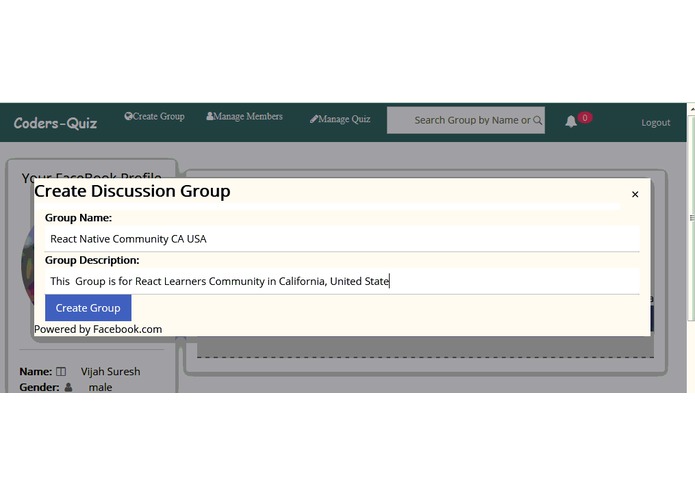Open the Create Group menu item
Screen dimensions: 695x494
[155, 117]
